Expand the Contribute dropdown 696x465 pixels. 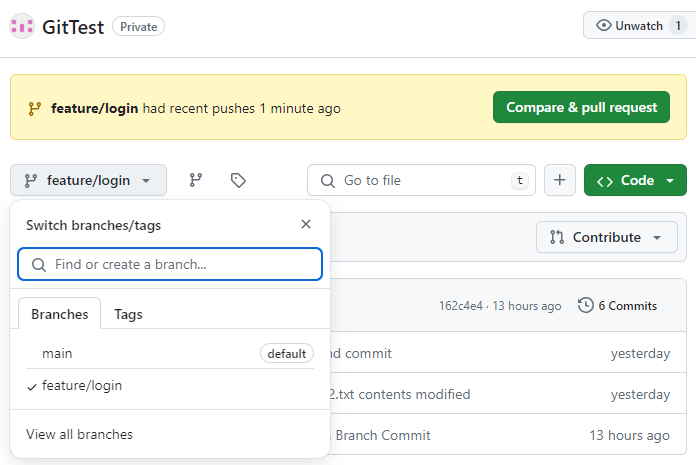click(607, 237)
